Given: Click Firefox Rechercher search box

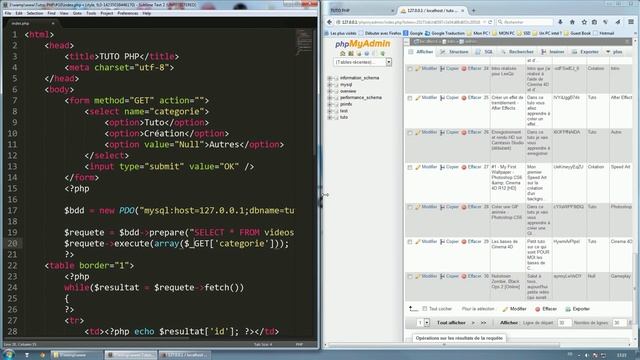Looking at the screenshot, I should point(525,22).
